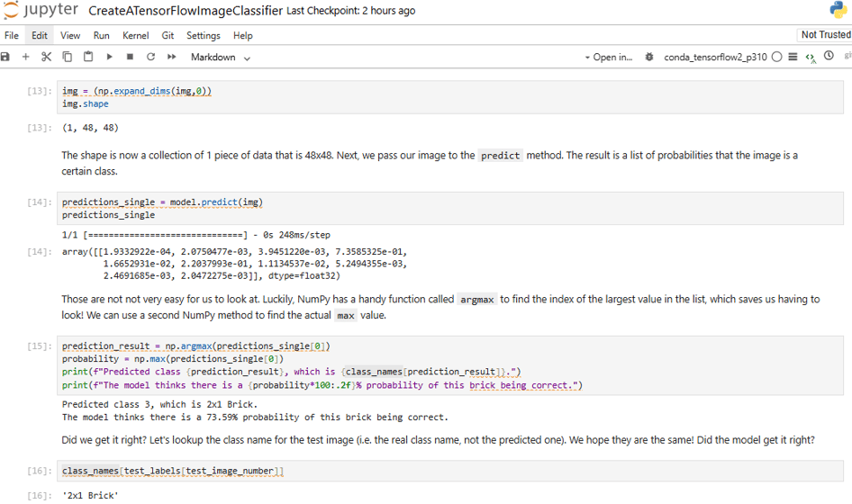Copy the selected cell
The height and width of the screenshot is (504, 852).
[x=68, y=57]
